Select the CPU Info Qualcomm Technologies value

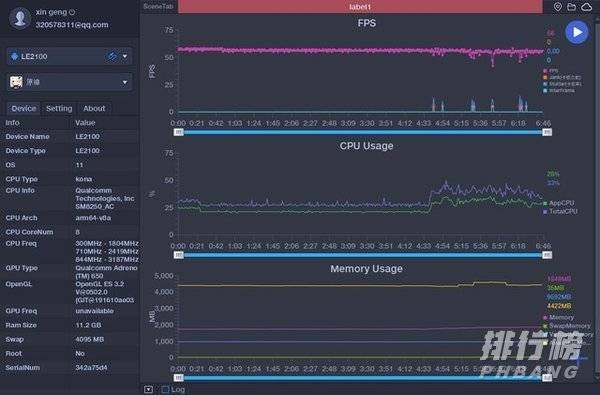(x=105, y=198)
